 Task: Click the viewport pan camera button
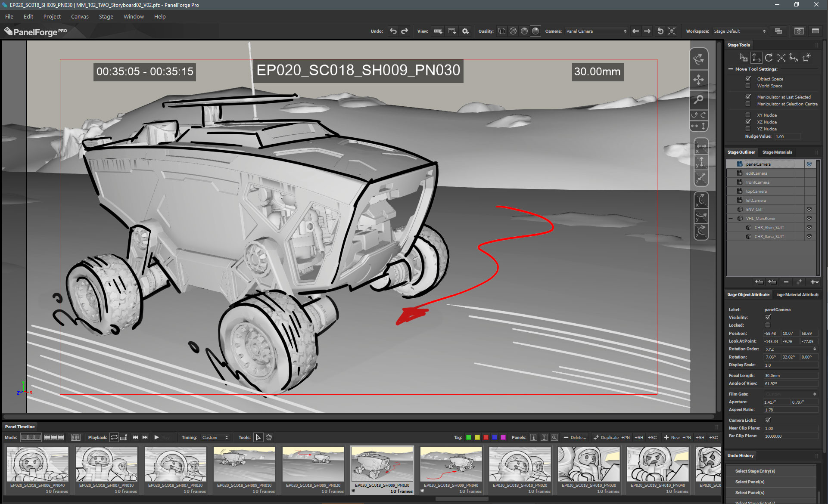(699, 80)
